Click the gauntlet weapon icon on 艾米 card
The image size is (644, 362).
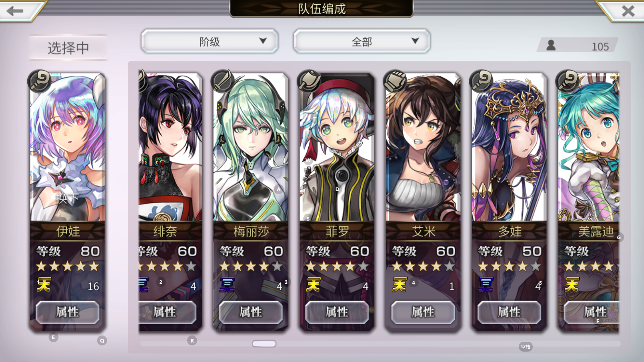pyautogui.click(x=395, y=80)
